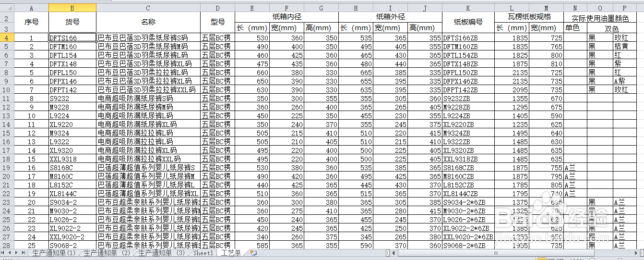
Task: Select column A header
Action: 31,8
